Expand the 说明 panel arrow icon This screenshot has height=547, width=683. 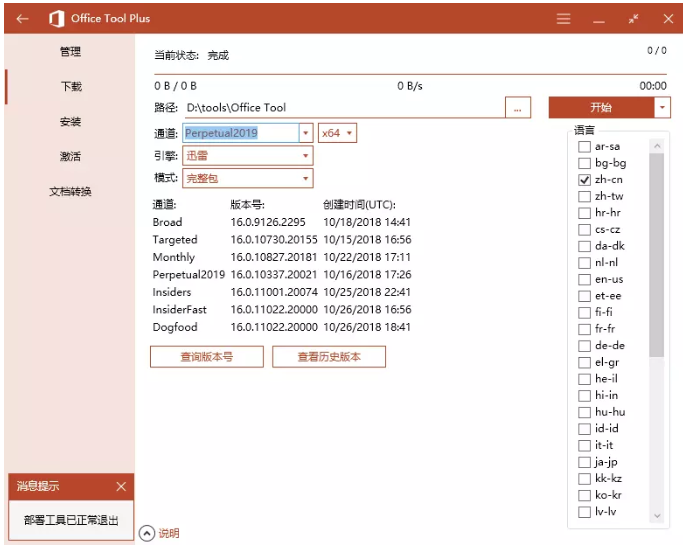pyautogui.click(x=147, y=533)
